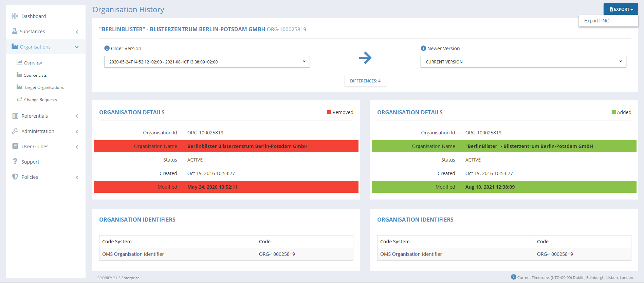The image size is (644, 283).
Task: Click the Policies shield icon
Action: (x=15, y=177)
